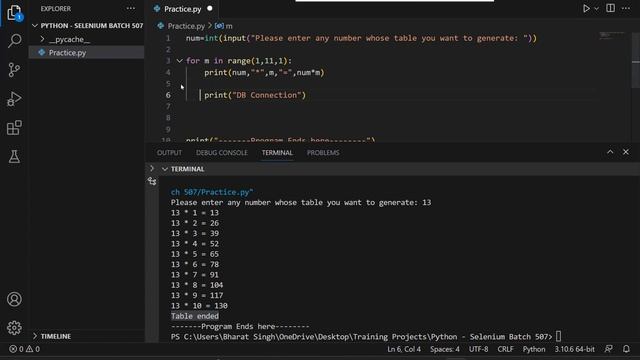Open the Search view icon
Screen dimensions: 640x360
click(15, 40)
